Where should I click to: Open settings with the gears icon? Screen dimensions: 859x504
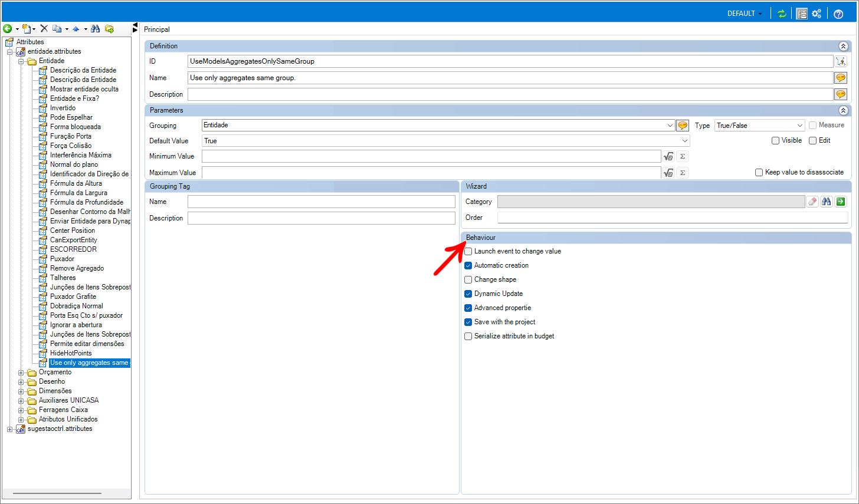pyautogui.click(x=817, y=14)
